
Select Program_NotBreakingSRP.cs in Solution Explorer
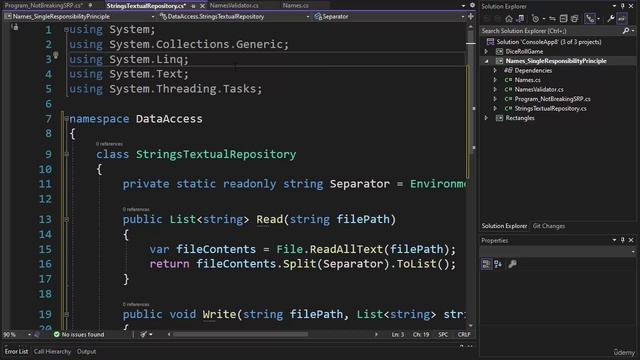pyautogui.click(x=552, y=99)
